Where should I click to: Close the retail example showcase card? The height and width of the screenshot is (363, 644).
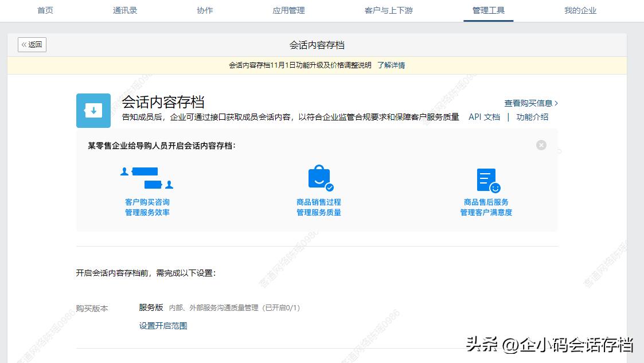pyautogui.click(x=541, y=145)
